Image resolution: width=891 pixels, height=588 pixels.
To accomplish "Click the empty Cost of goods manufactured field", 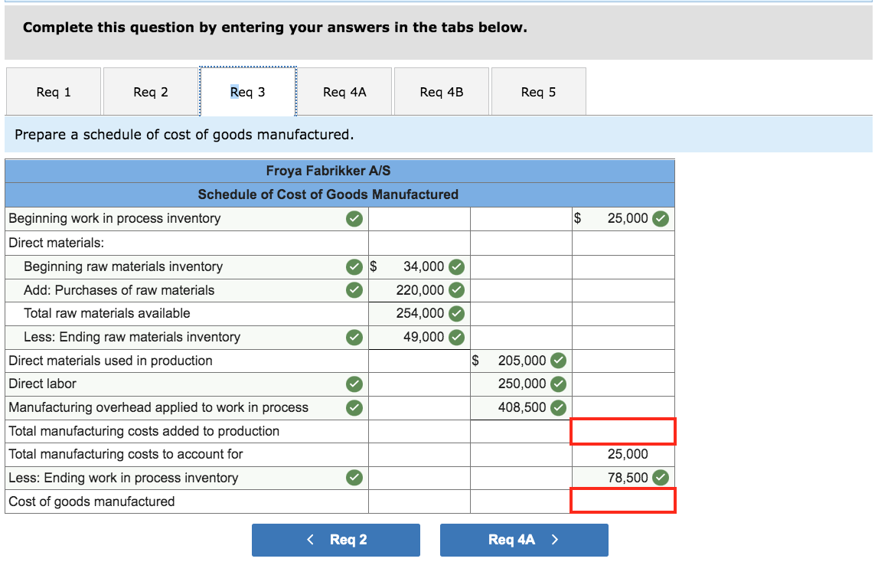I will (x=623, y=501).
